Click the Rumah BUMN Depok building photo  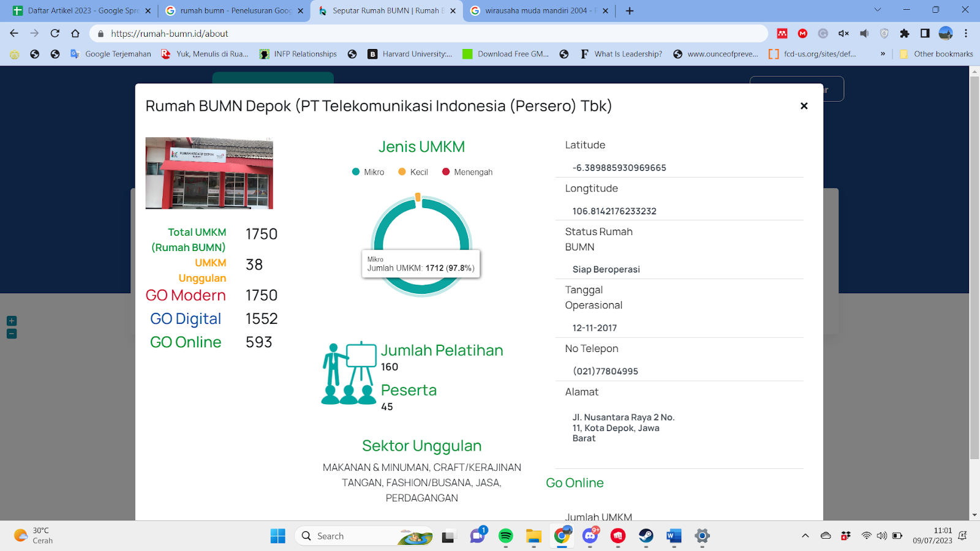pos(209,173)
